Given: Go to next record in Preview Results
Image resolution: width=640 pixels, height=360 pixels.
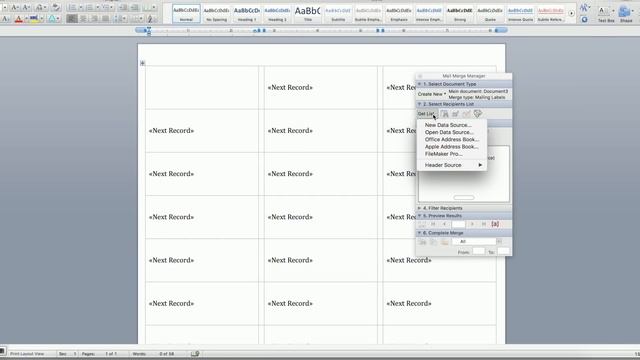Looking at the screenshot, I should coord(472,224).
